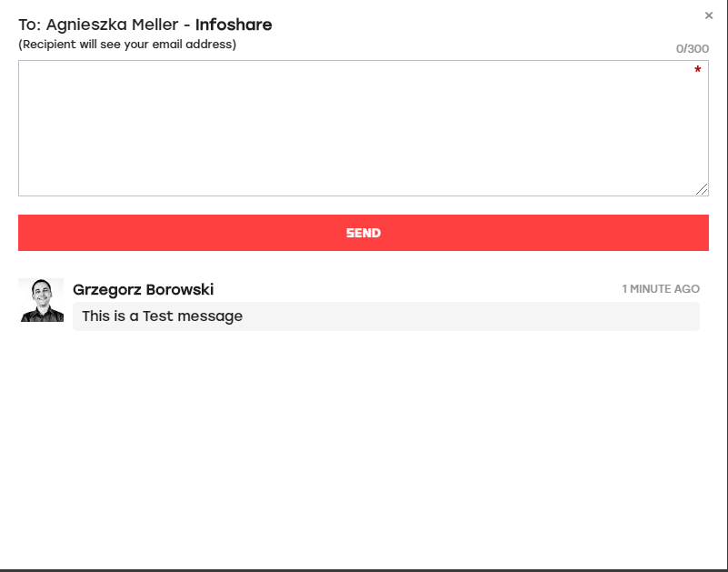Click the word 'AGO' in the timestamp
This screenshot has width=728, height=572.
point(687,289)
